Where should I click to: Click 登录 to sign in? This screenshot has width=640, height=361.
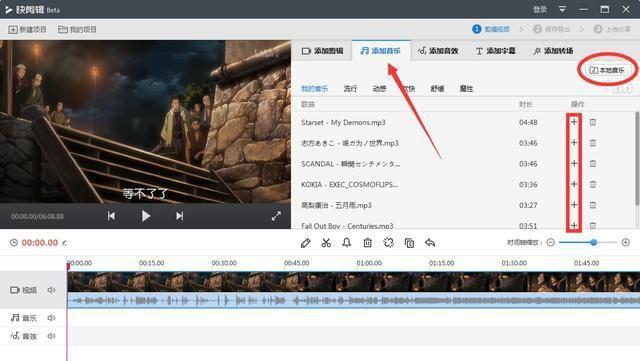tap(540, 9)
